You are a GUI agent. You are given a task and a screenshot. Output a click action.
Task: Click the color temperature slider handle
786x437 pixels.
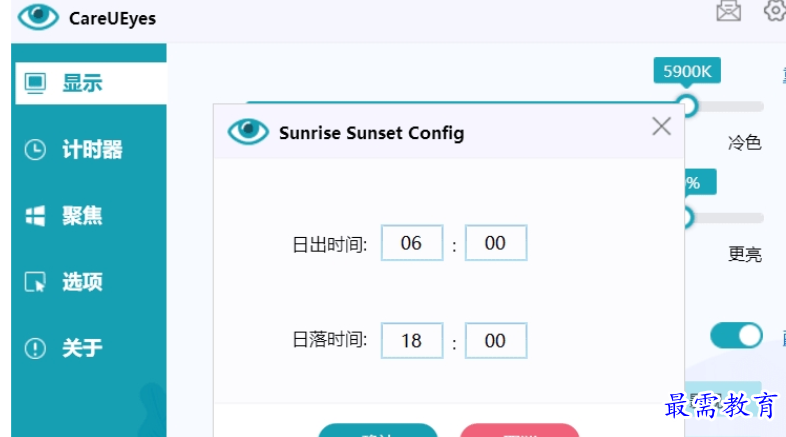click(x=687, y=105)
